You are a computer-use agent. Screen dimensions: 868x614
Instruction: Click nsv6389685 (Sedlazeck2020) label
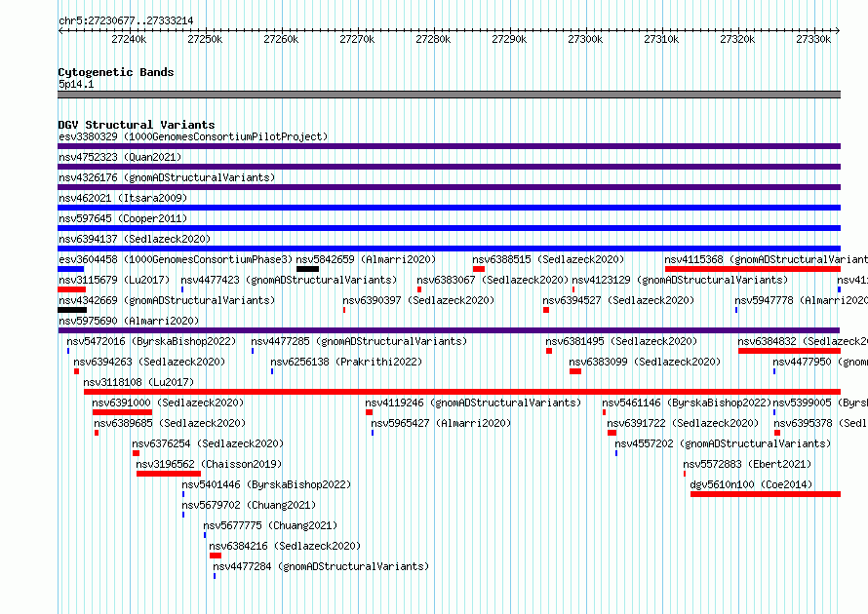point(170,423)
